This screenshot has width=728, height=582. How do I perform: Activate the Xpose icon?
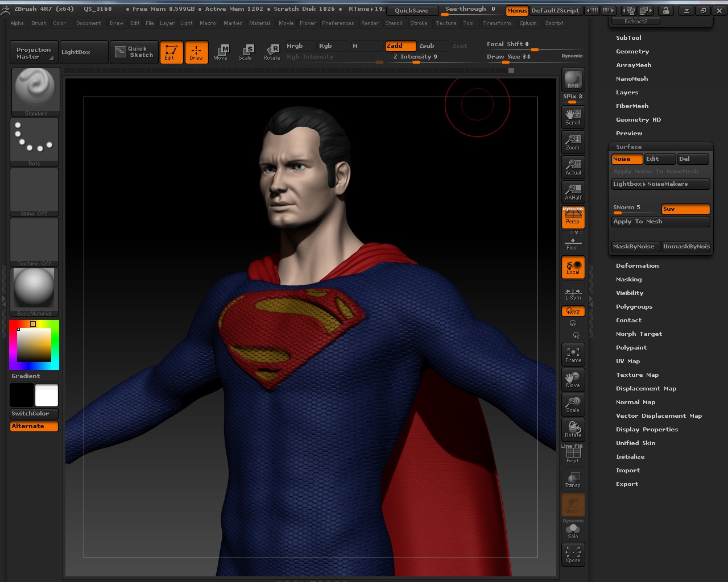click(x=573, y=554)
